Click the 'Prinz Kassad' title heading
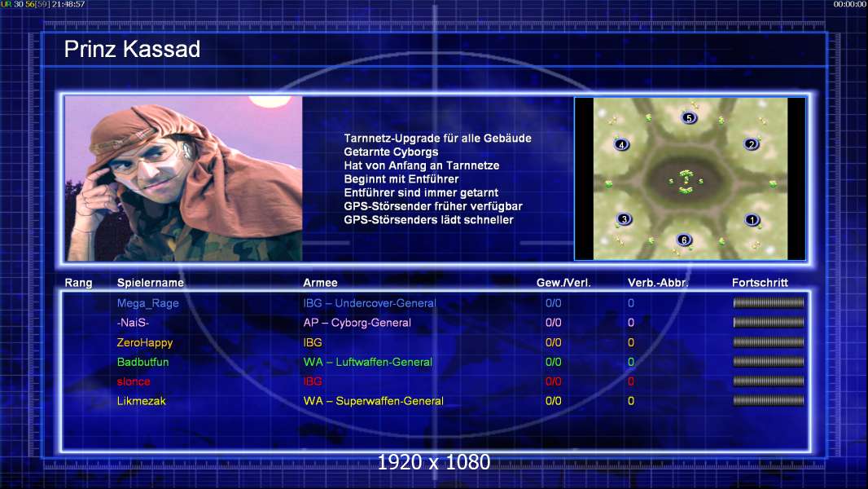The width and height of the screenshot is (868, 489). point(132,49)
